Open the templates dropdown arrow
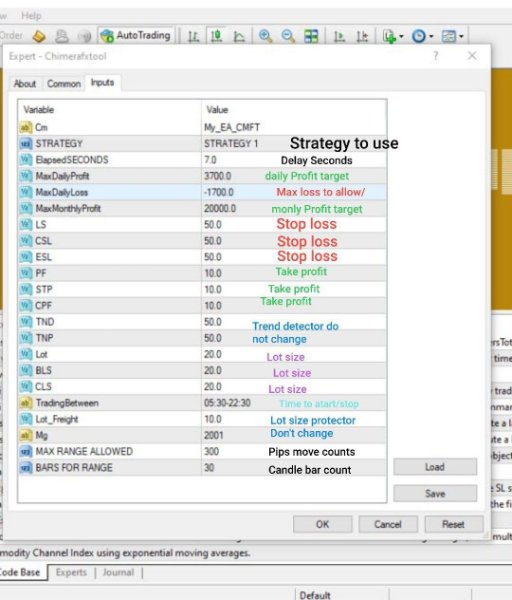This screenshot has height=600, width=512. (461, 36)
